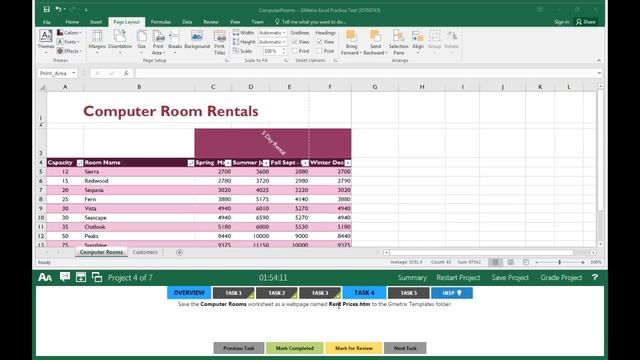Image resolution: width=640 pixels, height=360 pixels.
Task: Click the dock panel icon in GMetrix bar
Action: click(81, 277)
